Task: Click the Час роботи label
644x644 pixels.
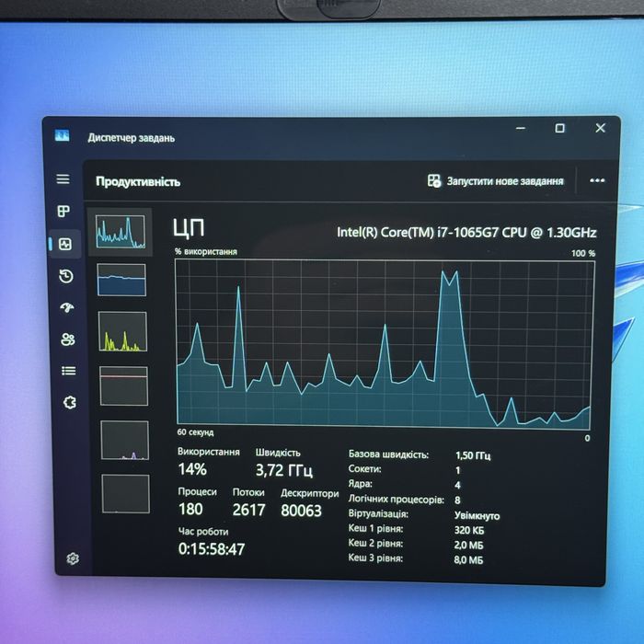Action: [203, 532]
